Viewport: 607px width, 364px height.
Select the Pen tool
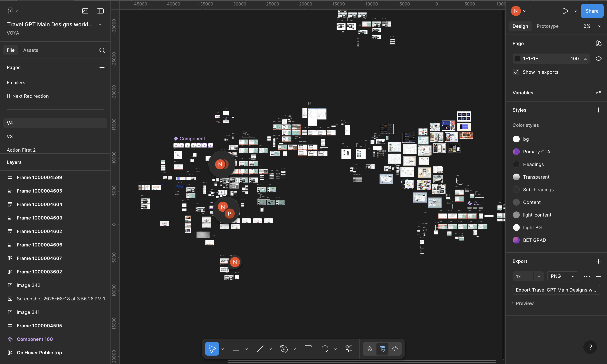pos(284,349)
